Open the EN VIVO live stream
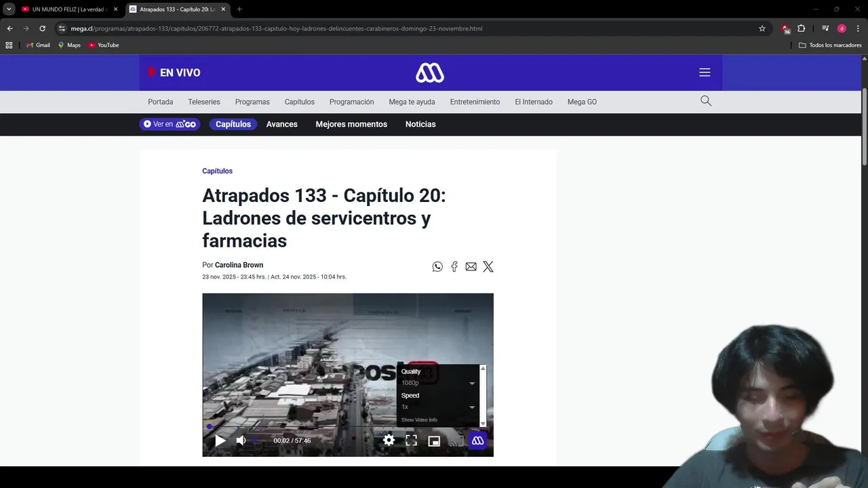This screenshot has width=868, height=488. [174, 73]
